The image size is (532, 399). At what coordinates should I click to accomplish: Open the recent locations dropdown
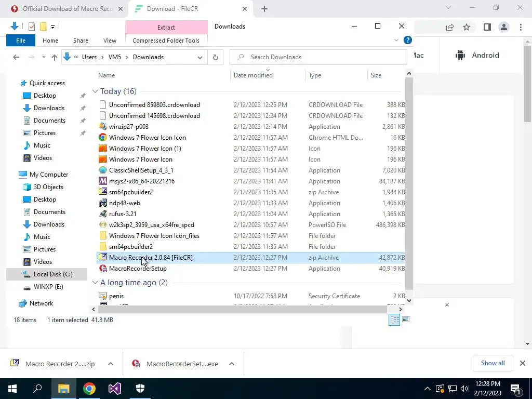44,57
